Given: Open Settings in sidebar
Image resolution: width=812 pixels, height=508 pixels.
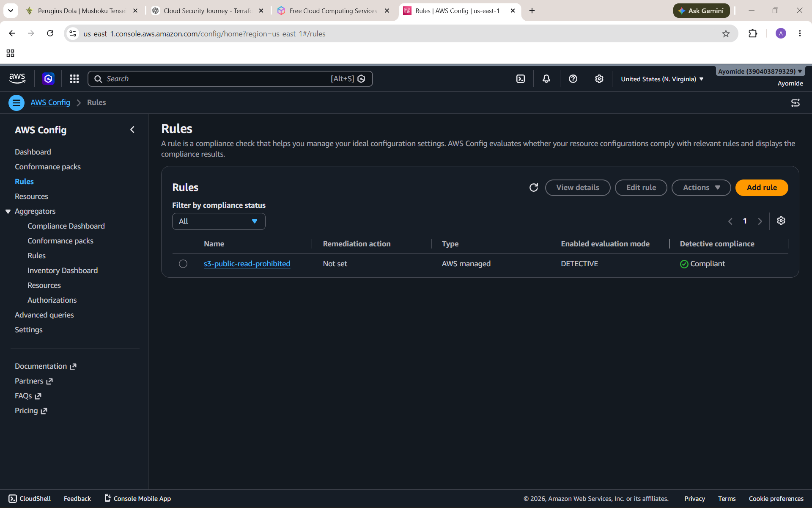Looking at the screenshot, I should coord(29,330).
